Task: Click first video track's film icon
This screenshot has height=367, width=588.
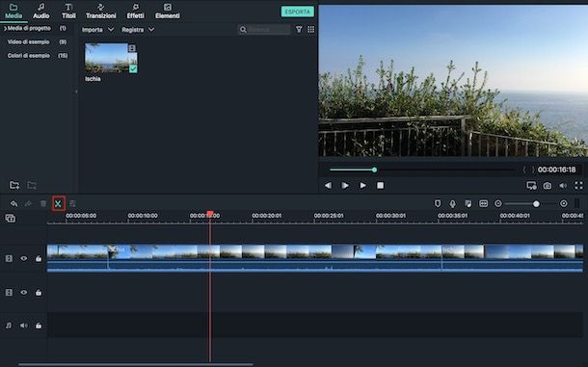Action: pos(9,259)
